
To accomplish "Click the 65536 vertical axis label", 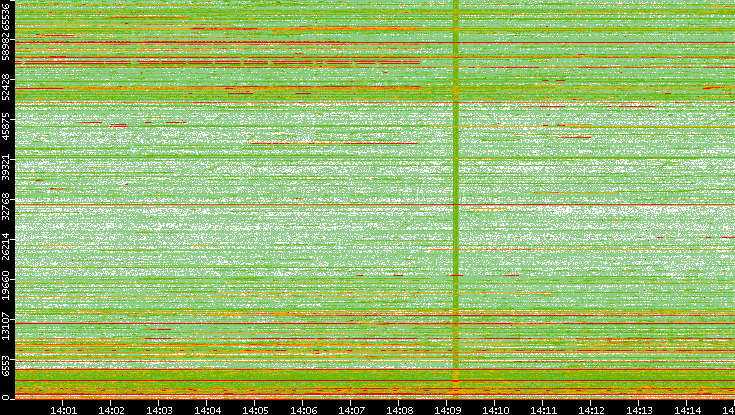I will coord(5,15).
